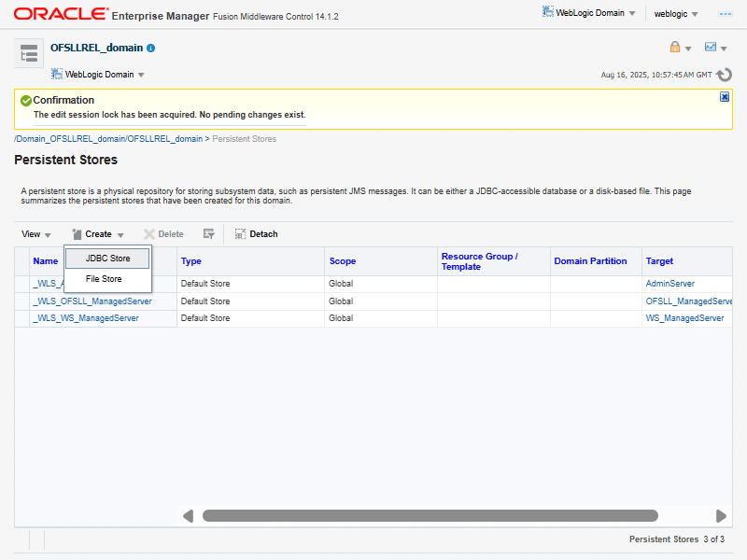Click the lock change center icon
Screen dimensions: 747x560
pyautogui.click(x=674, y=47)
